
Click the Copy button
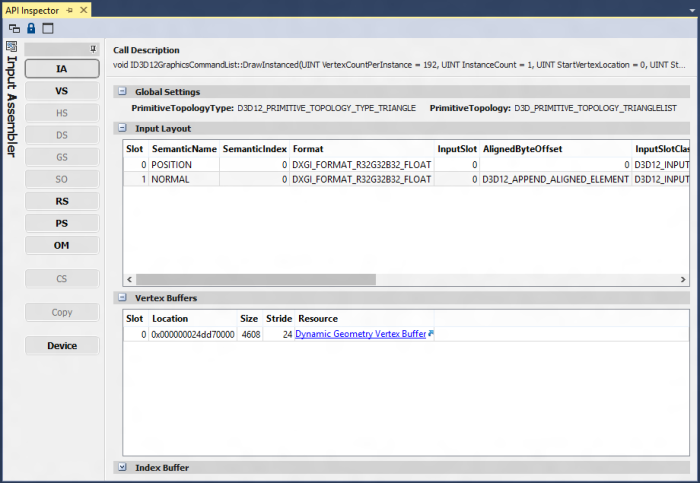pyautogui.click(x=62, y=312)
